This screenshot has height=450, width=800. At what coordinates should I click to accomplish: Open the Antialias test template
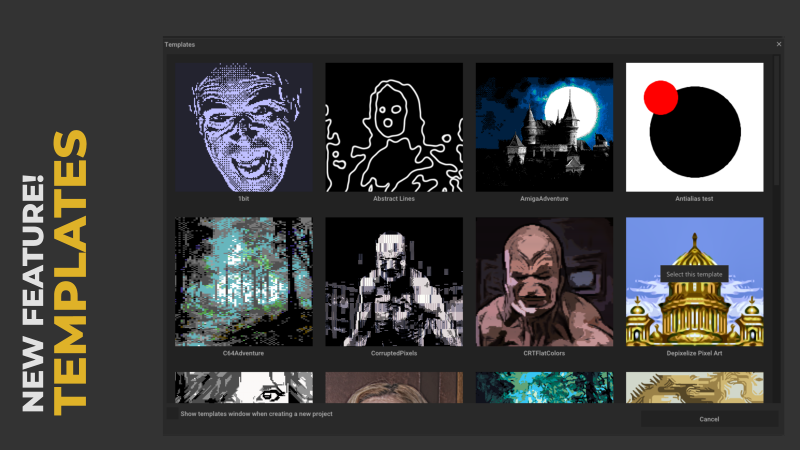coord(694,127)
